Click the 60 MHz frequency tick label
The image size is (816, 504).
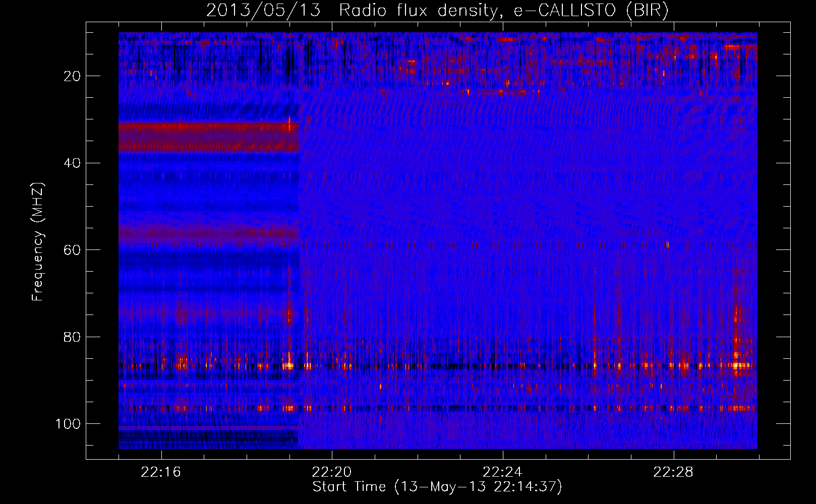[72, 250]
